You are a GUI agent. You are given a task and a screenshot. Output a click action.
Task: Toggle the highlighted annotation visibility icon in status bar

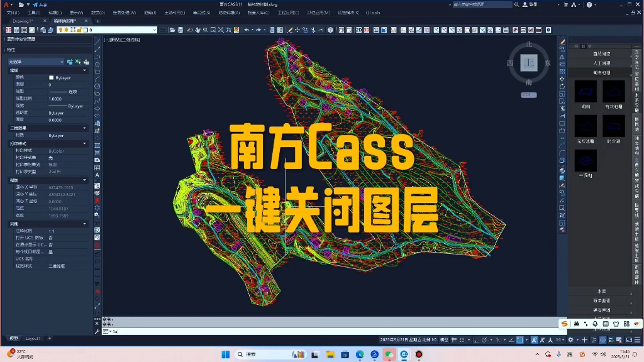point(535,340)
